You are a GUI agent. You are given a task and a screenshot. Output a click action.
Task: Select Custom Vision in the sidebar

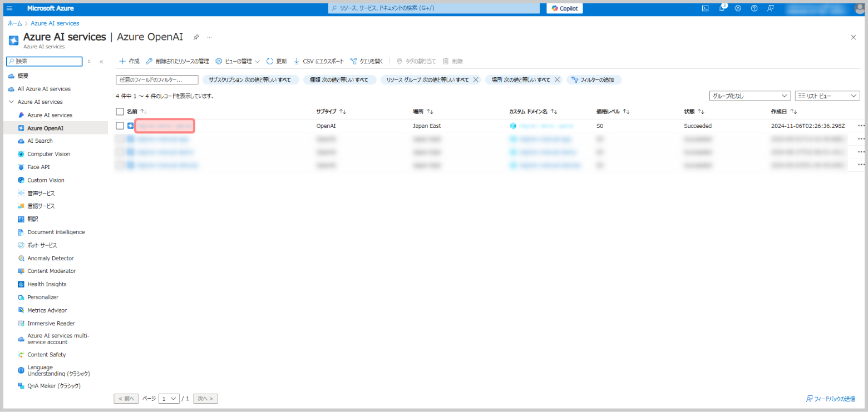tap(46, 180)
